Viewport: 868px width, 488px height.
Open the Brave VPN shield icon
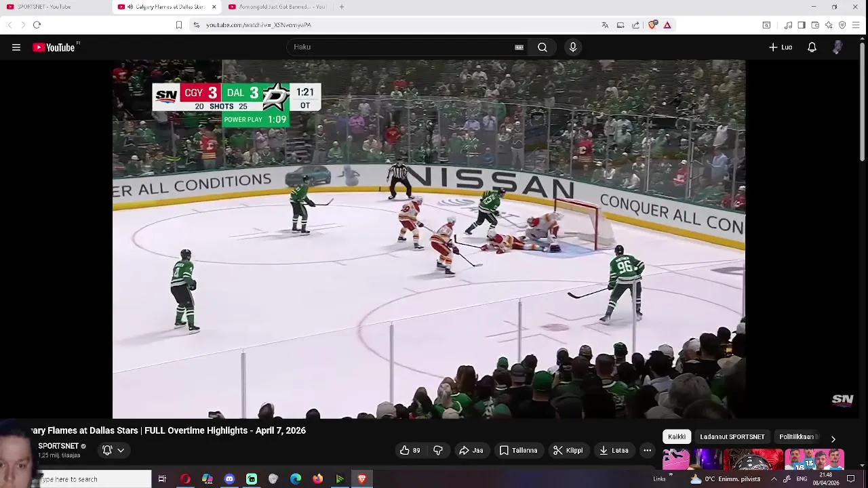(x=842, y=25)
